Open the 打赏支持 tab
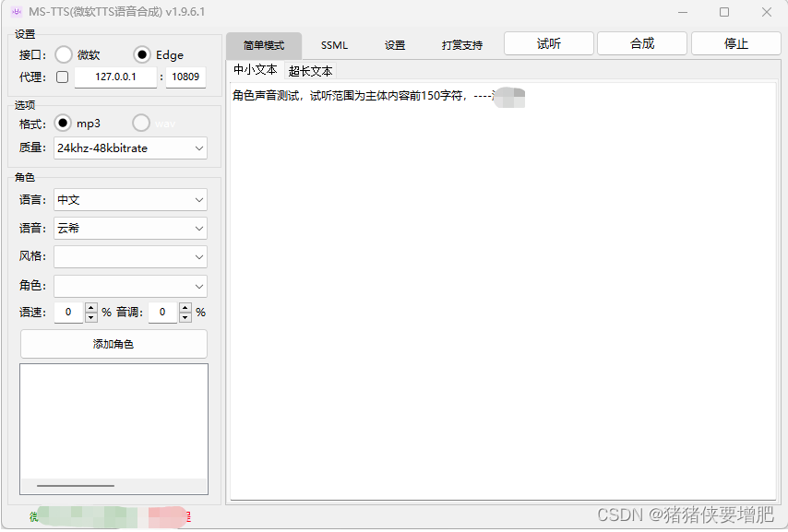The image size is (788, 532). (462, 46)
